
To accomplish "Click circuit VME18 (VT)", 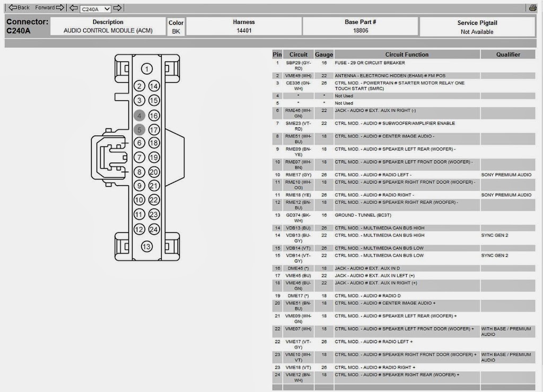I will point(298,368).
